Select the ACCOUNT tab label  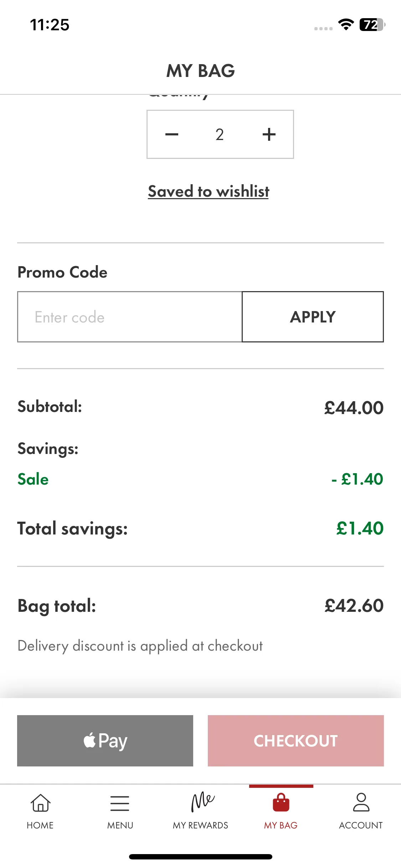click(x=361, y=825)
